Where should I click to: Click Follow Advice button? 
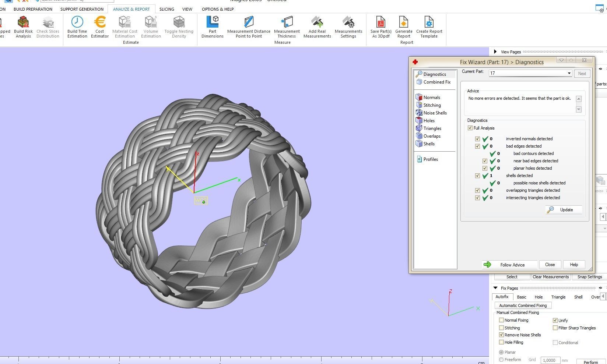(509, 265)
